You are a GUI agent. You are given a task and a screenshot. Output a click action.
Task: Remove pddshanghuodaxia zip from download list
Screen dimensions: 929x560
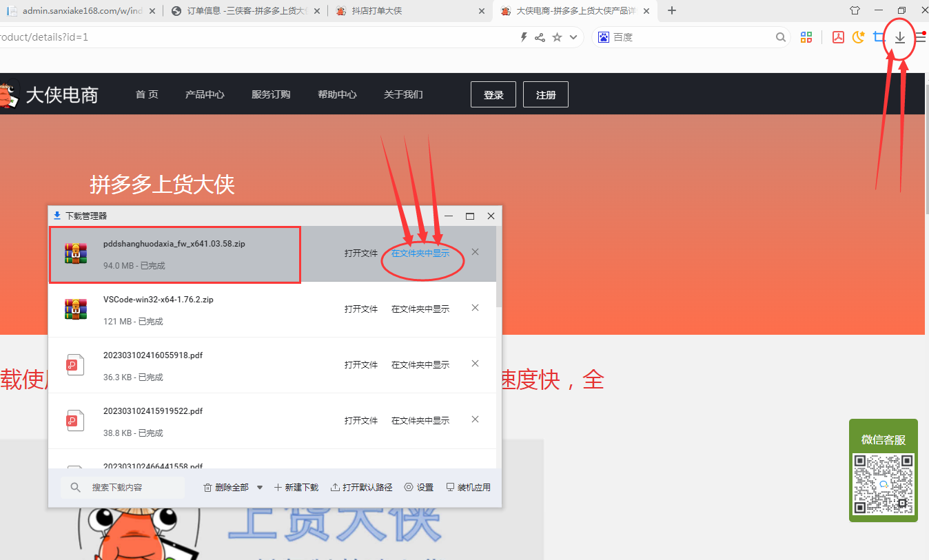point(475,252)
